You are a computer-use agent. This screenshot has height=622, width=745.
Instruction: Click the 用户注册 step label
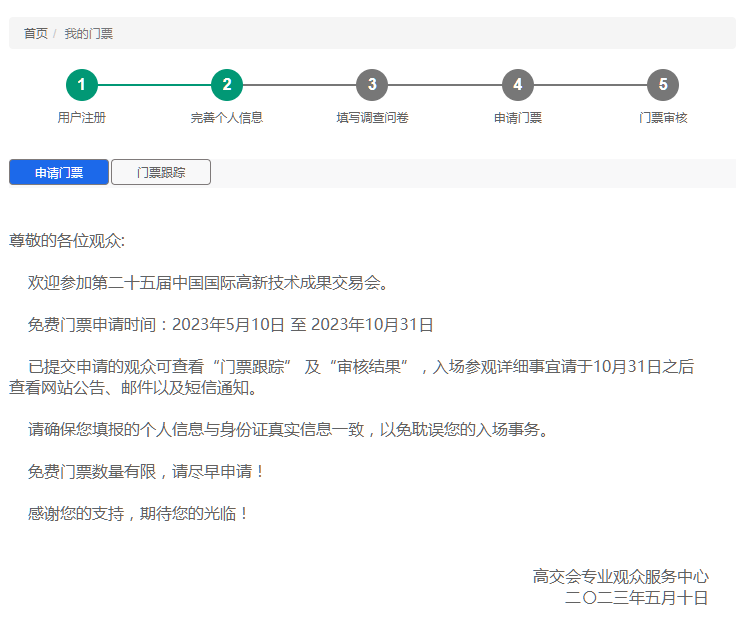82,118
